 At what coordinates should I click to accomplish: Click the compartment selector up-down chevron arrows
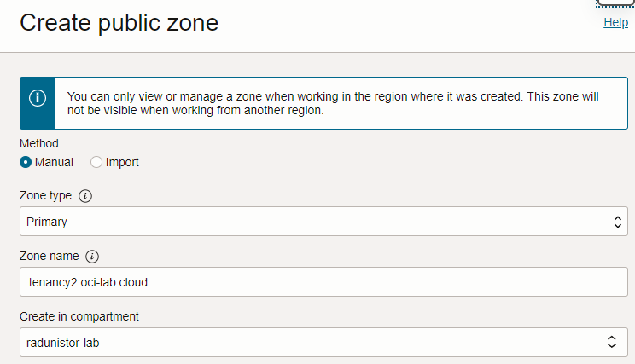coord(612,342)
